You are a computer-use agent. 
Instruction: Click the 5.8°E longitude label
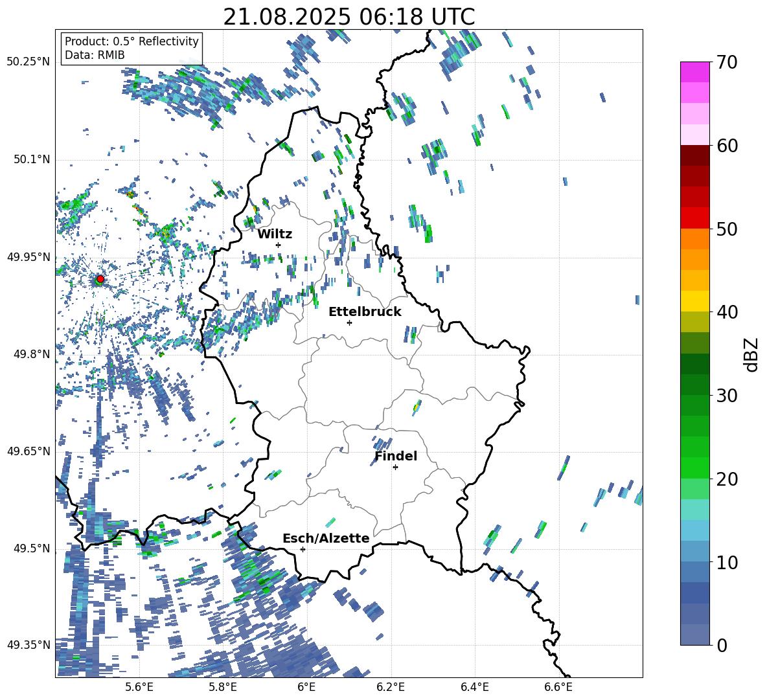[223, 687]
